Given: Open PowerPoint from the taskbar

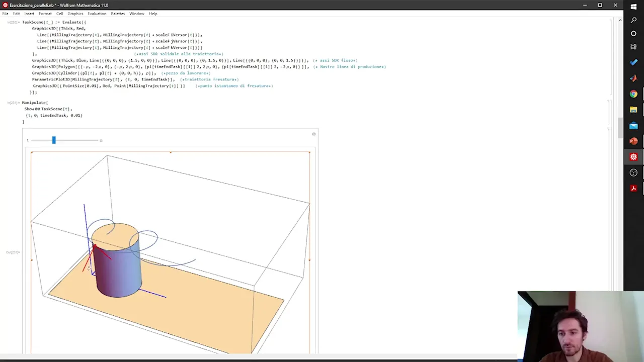Looking at the screenshot, I should [x=633, y=141].
